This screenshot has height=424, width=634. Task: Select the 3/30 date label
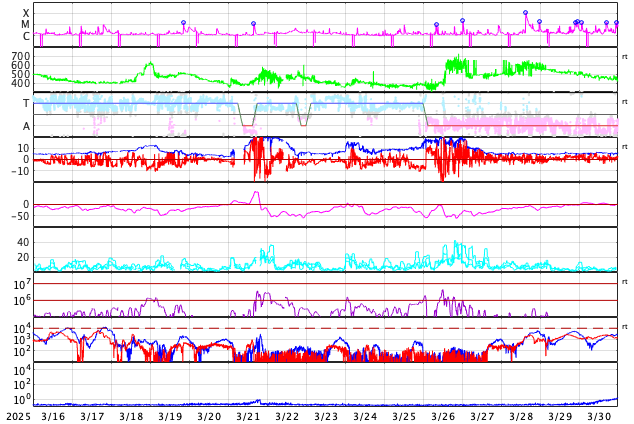tap(599, 416)
